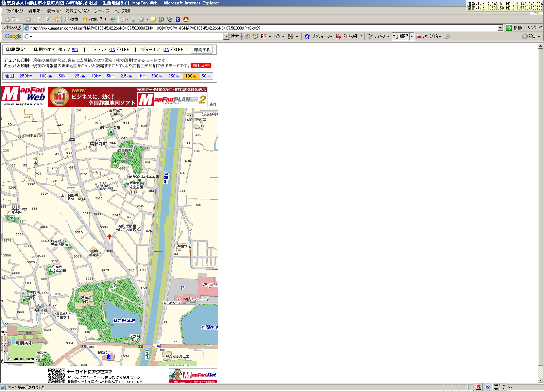Image resolution: width=544 pixels, height=392 pixels.
Task: Click the MapFan Web logo
Action: [23, 96]
